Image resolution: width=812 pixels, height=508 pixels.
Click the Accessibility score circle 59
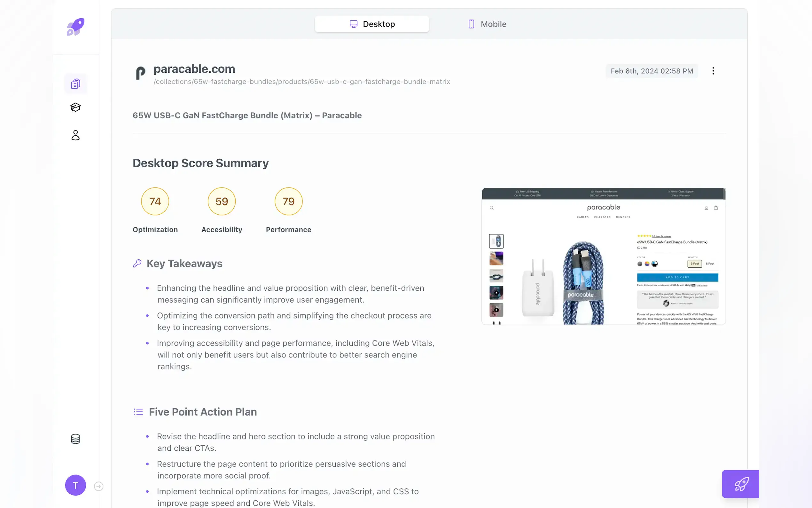click(x=222, y=201)
